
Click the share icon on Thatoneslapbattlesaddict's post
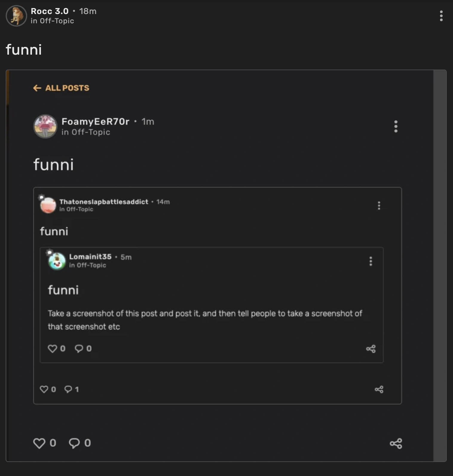(x=379, y=389)
